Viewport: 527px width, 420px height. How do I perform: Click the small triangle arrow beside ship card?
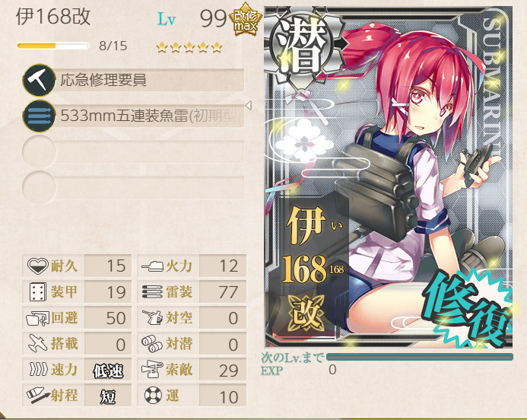(249, 106)
